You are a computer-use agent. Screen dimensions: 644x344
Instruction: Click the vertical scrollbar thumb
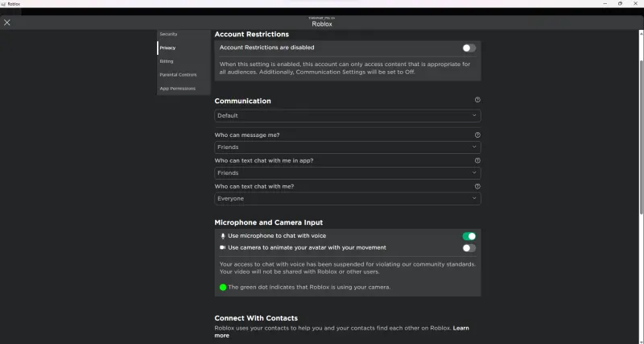[x=641, y=137]
